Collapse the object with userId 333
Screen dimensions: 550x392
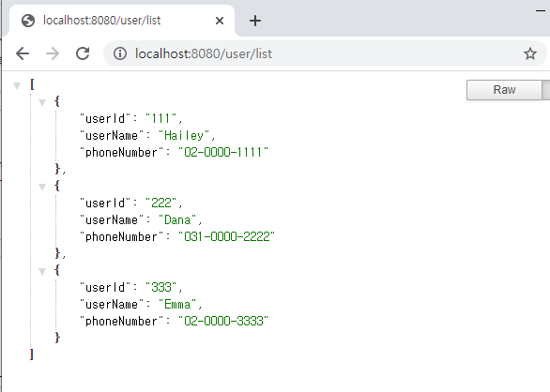42,271
